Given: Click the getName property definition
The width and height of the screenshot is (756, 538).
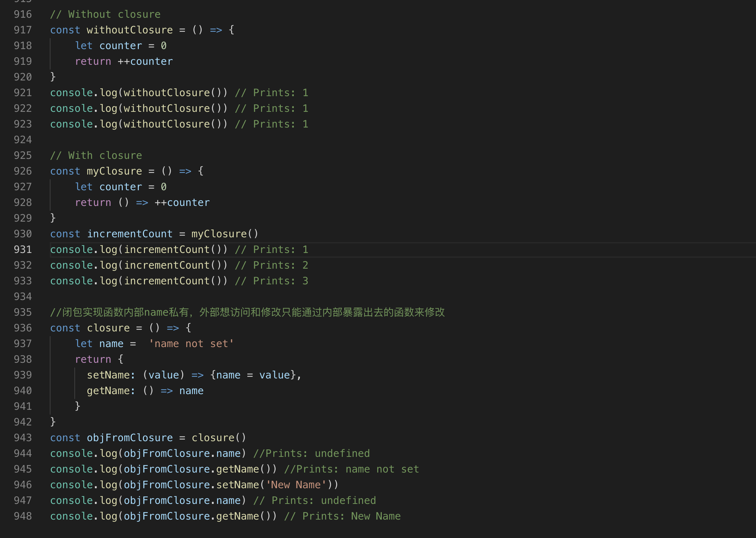Looking at the screenshot, I should 108,391.
